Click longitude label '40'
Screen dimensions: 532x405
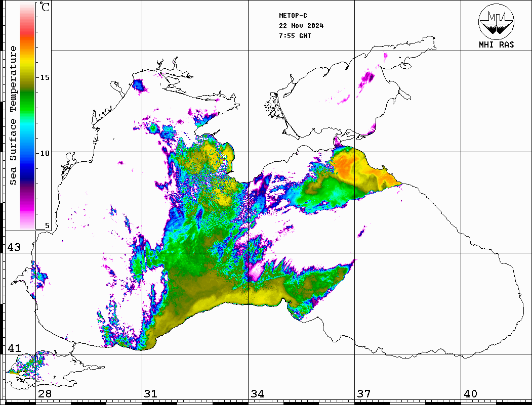(470, 394)
